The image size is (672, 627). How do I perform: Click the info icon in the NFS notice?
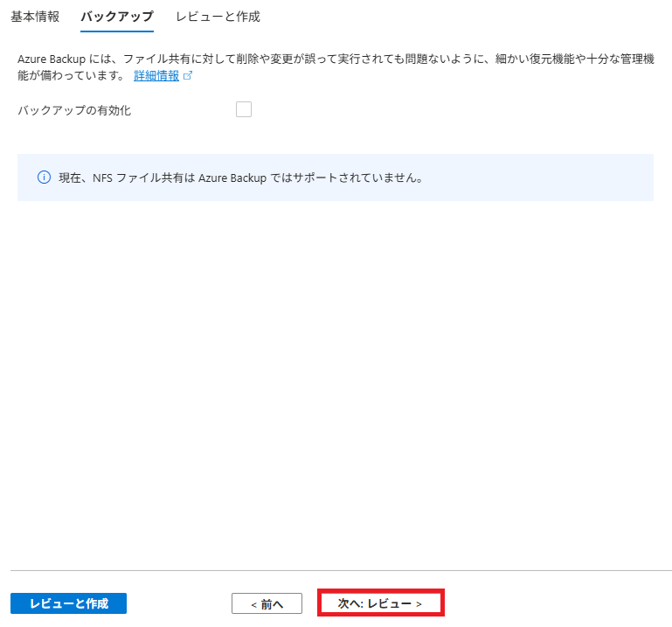(45, 178)
